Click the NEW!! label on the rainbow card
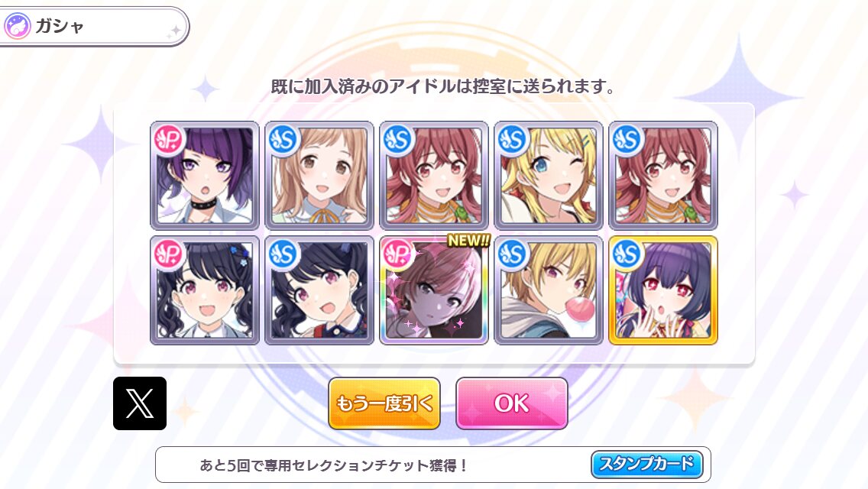This screenshot has width=868, height=489. (x=468, y=241)
